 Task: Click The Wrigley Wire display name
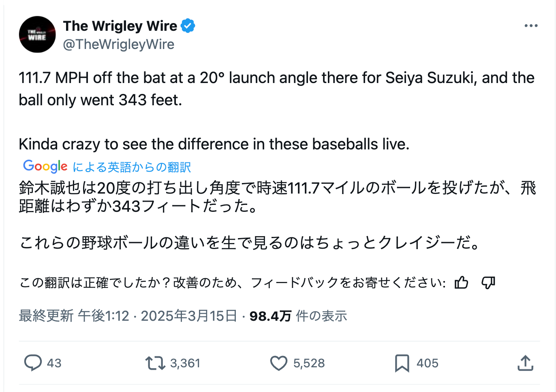tap(120, 26)
